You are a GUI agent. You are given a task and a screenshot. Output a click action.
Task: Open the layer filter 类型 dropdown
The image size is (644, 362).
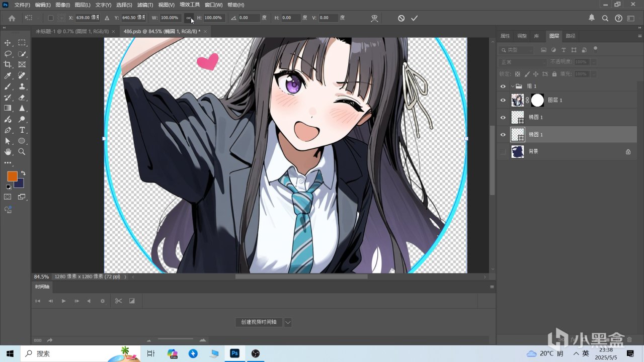point(516,50)
